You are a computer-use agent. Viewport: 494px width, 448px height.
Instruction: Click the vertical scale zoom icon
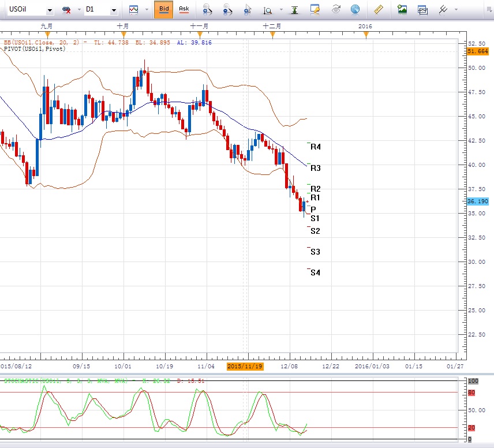268,10
